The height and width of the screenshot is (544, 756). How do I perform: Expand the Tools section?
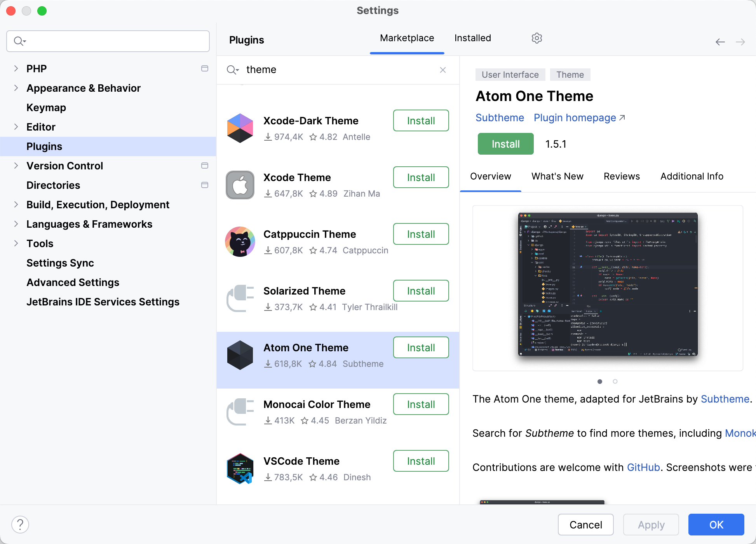[16, 243]
